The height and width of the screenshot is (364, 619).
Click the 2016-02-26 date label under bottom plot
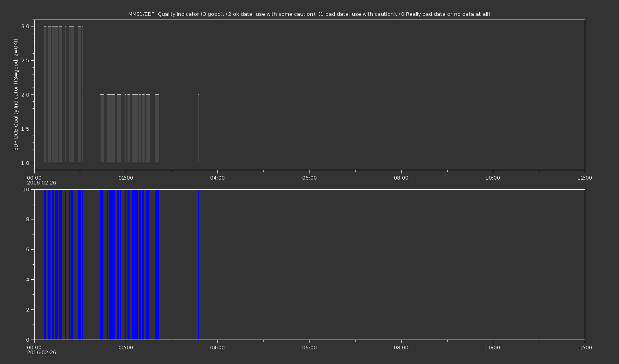point(42,353)
